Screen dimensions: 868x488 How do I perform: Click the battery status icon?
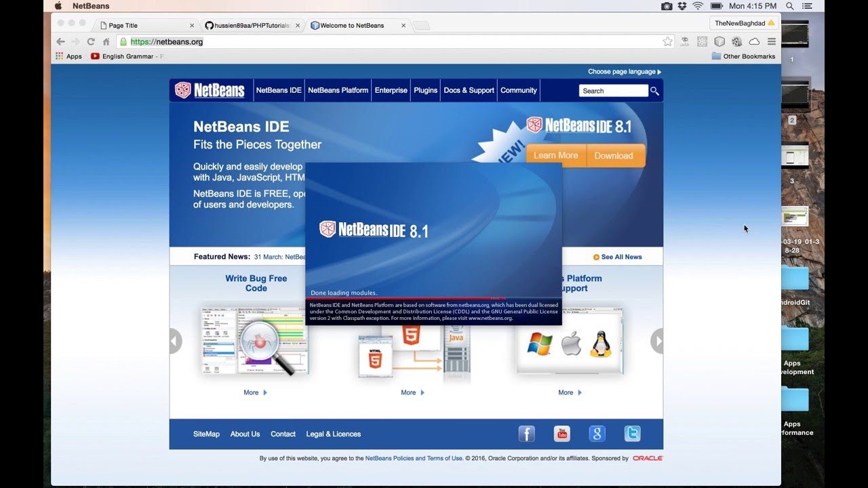point(716,6)
